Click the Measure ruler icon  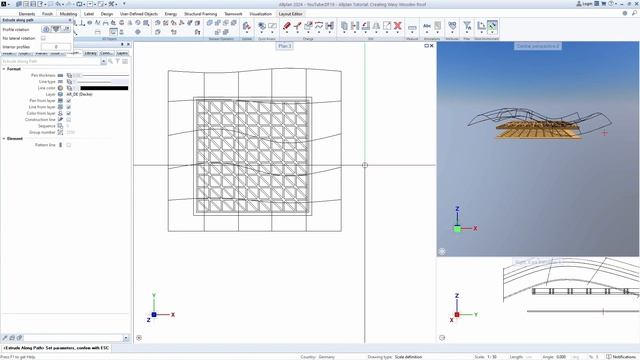pos(412,28)
